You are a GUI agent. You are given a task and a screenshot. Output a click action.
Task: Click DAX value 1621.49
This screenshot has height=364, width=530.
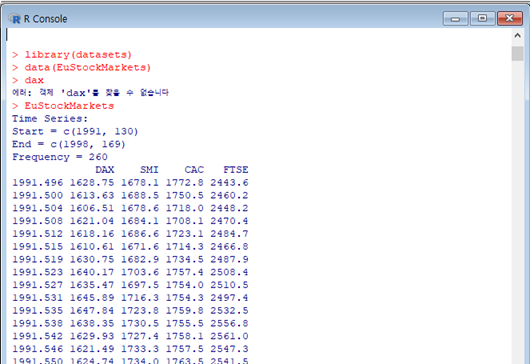pyautogui.click(x=92, y=349)
